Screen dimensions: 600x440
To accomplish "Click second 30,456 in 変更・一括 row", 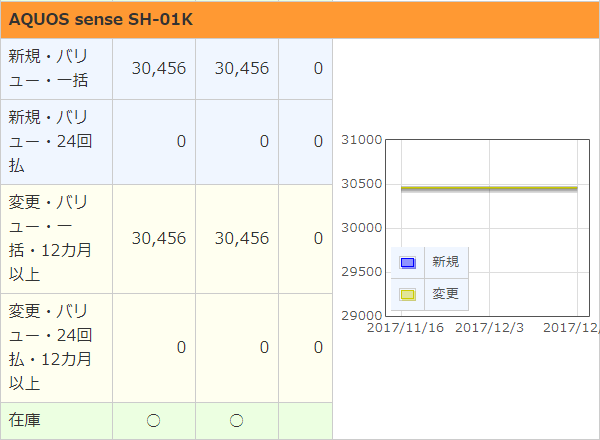I will click(x=242, y=238).
